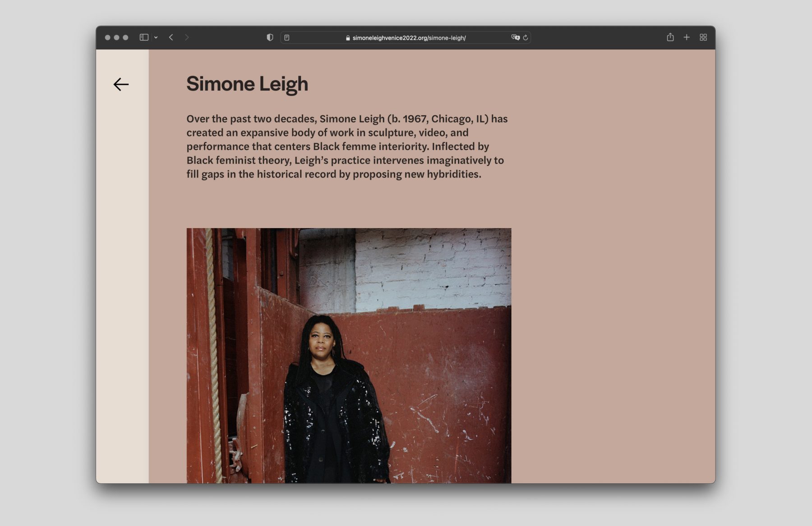Image resolution: width=812 pixels, height=526 pixels.
Task: Show the tab overview grid
Action: pyautogui.click(x=703, y=37)
